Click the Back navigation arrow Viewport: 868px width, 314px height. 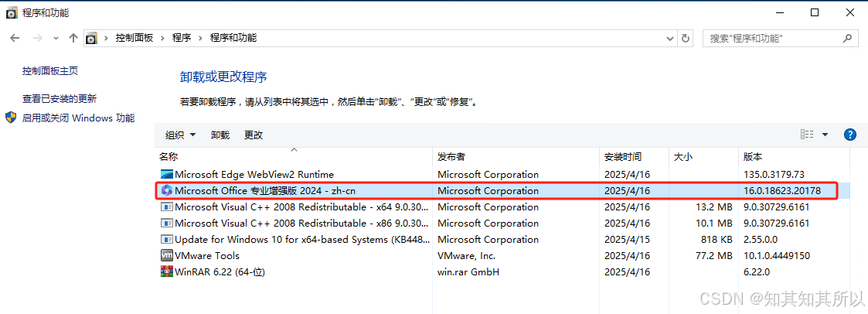pyautogui.click(x=15, y=38)
